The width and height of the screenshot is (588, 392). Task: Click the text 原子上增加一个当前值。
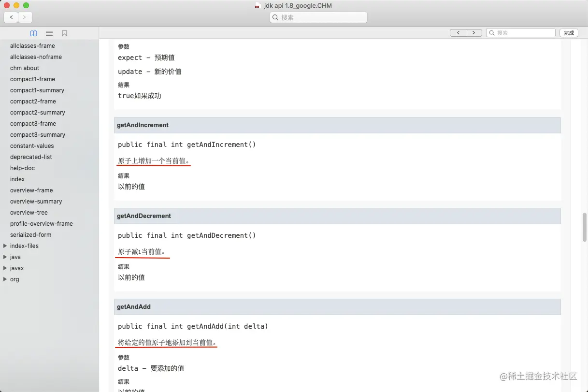[x=155, y=161]
